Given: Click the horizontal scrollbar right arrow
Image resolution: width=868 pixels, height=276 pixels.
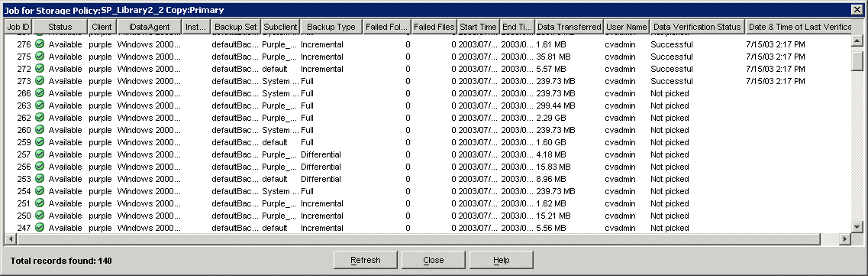Looking at the screenshot, I should pos(845,239).
